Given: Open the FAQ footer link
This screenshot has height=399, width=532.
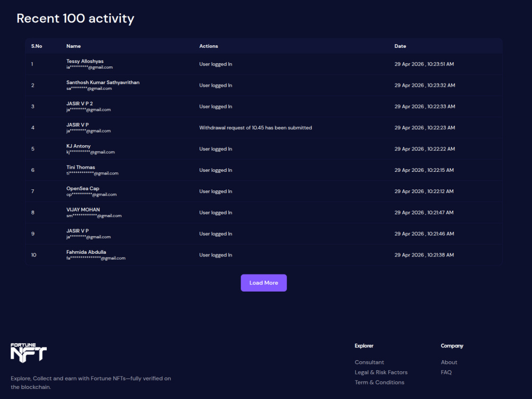Looking at the screenshot, I should (x=446, y=372).
